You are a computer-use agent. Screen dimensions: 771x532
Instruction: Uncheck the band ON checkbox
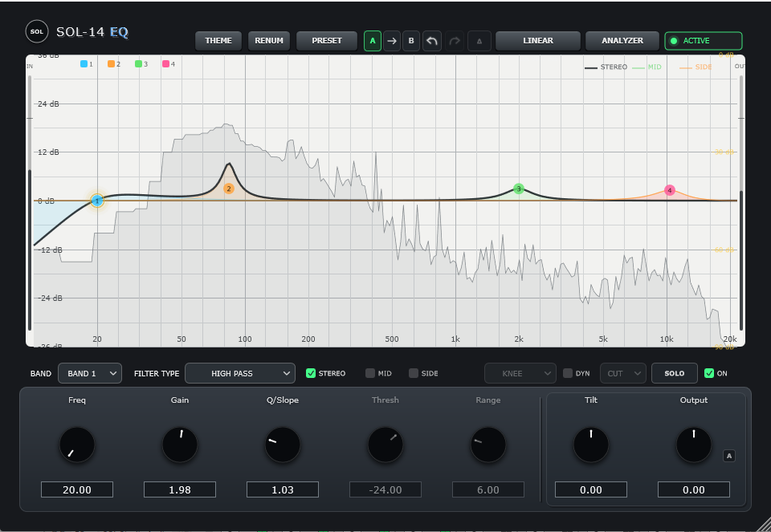[709, 373]
